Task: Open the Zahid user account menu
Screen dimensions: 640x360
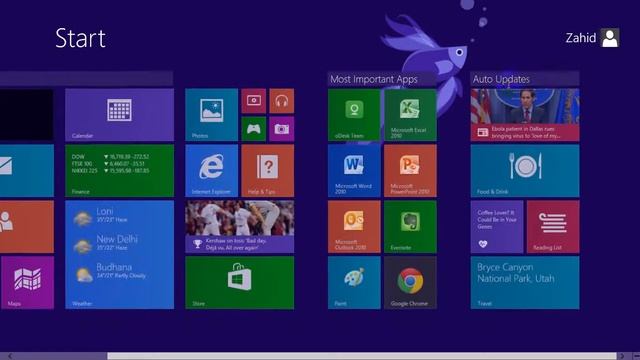Action: pos(592,38)
